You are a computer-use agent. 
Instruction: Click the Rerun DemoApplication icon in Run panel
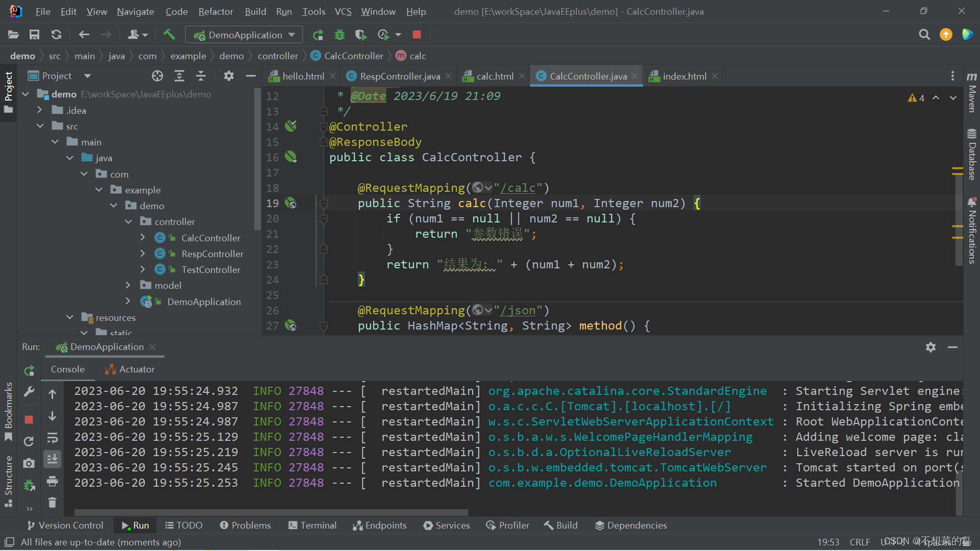[29, 370]
